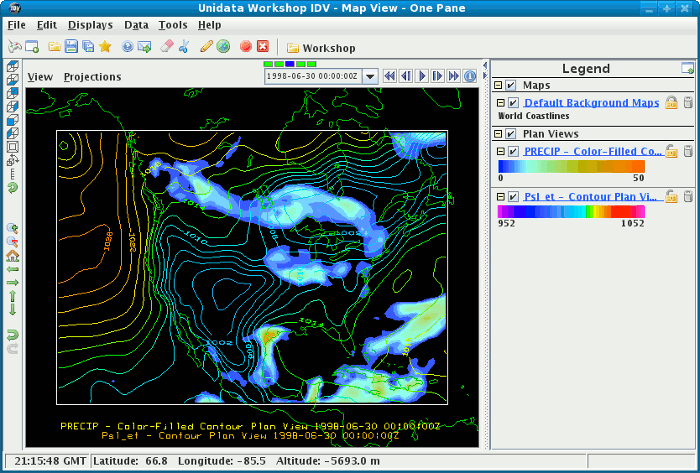Toggle visibility of PRECIP Color-Filled Contour layer
Image resolution: width=700 pixels, height=473 pixels.
pos(513,151)
